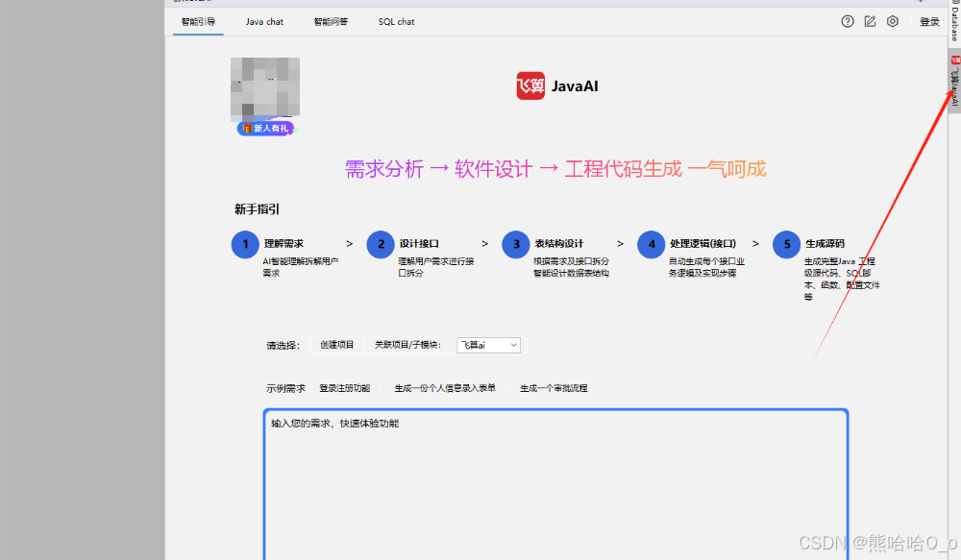Switch to the 智能引导 tab
961x560 pixels.
(198, 21)
